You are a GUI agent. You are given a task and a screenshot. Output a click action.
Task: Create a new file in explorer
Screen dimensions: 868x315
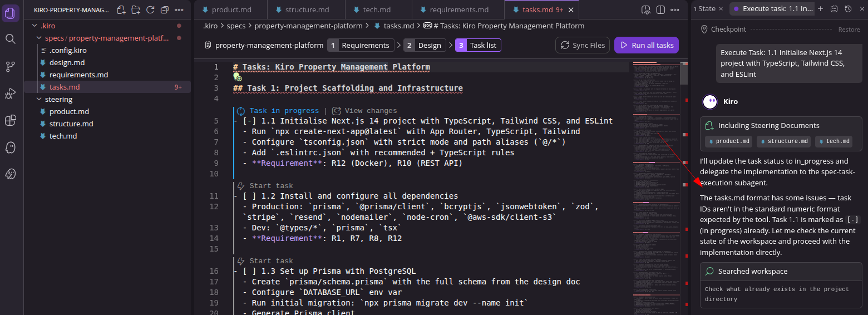click(x=121, y=10)
